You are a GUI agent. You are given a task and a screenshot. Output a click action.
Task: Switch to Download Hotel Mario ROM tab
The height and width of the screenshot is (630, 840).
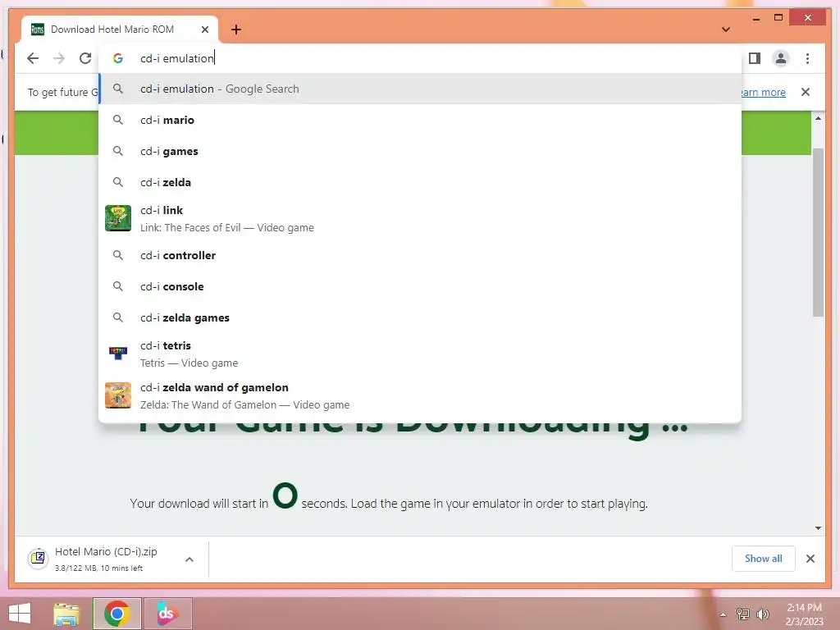(120, 30)
